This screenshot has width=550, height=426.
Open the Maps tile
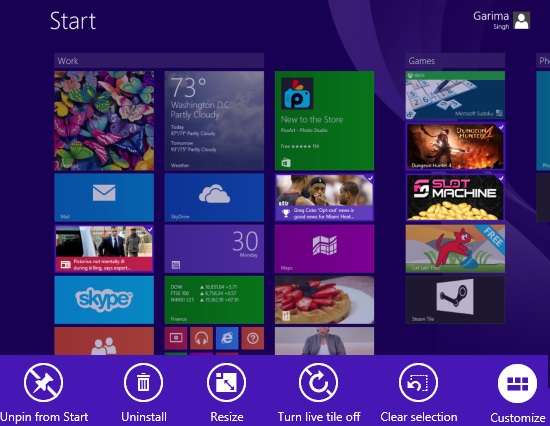tap(324, 249)
